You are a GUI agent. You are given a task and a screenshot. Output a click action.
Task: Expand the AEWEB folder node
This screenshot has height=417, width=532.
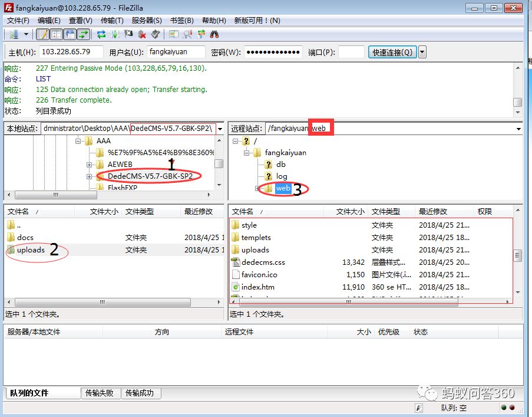click(x=89, y=165)
